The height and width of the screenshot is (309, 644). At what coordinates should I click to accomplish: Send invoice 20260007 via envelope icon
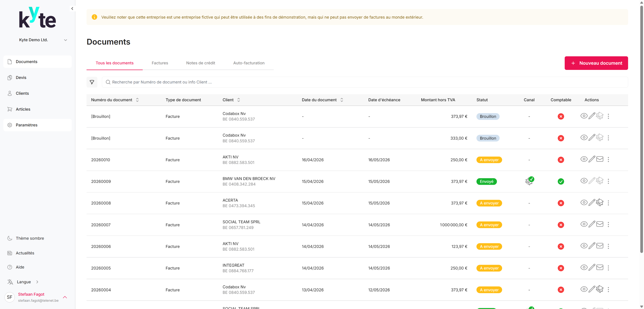pos(600,224)
